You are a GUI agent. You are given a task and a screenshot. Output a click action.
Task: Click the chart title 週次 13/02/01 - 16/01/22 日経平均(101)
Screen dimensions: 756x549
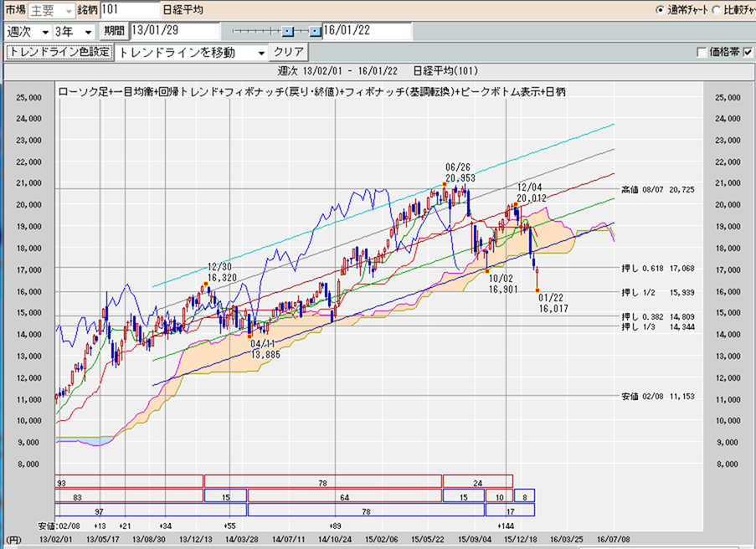378,71
